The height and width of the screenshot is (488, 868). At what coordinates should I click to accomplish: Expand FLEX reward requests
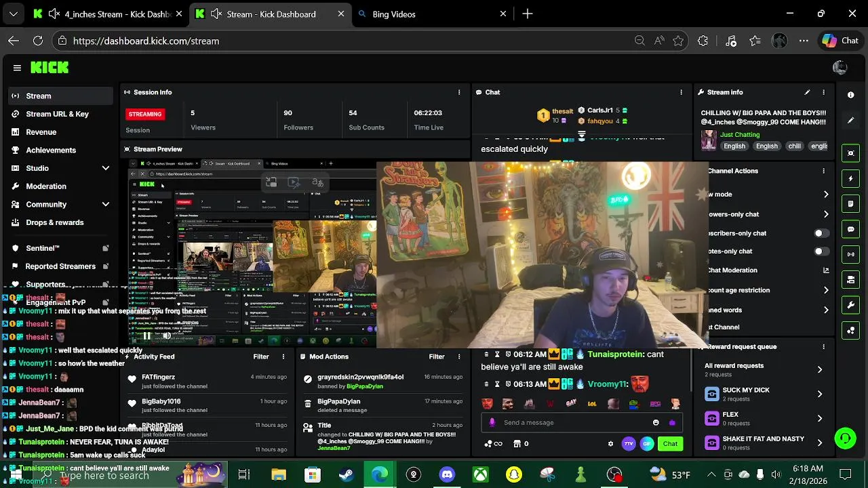(x=819, y=418)
